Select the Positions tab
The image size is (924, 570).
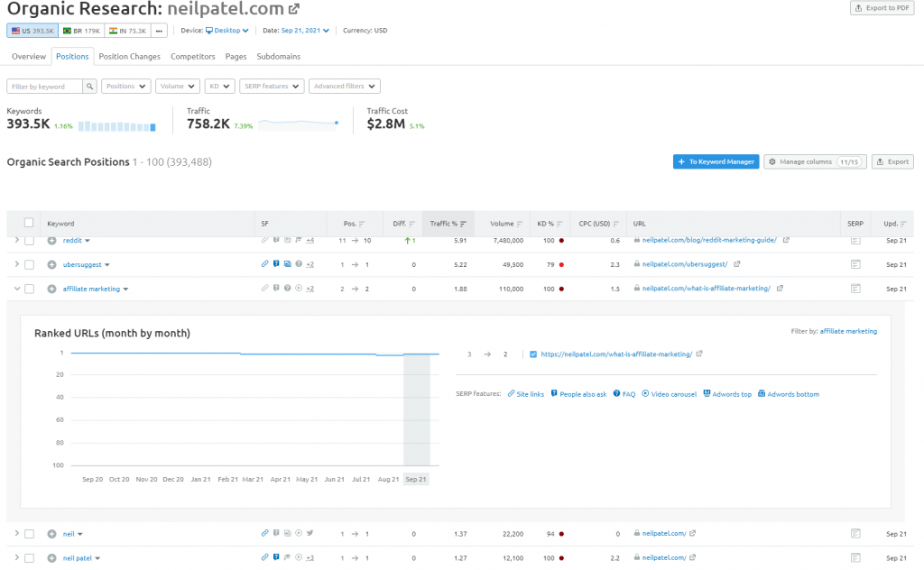pyautogui.click(x=72, y=57)
